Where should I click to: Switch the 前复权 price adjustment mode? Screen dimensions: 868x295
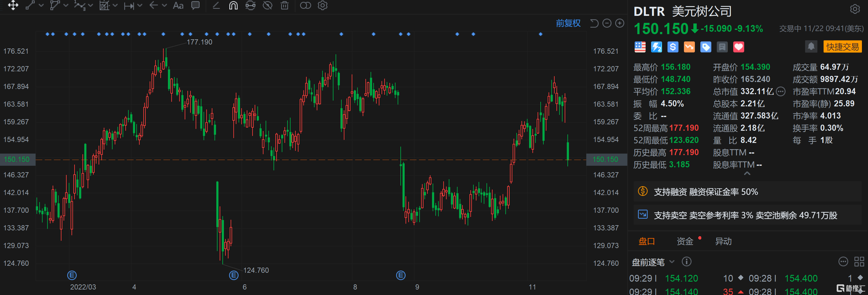(x=568, y=23)
